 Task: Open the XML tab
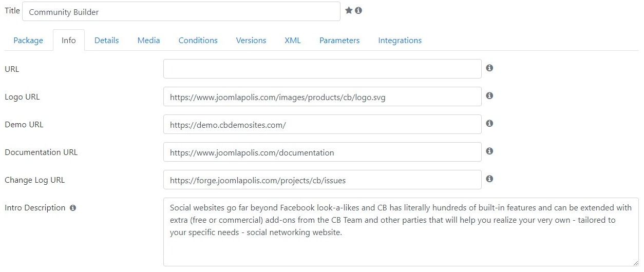point(293,40)
